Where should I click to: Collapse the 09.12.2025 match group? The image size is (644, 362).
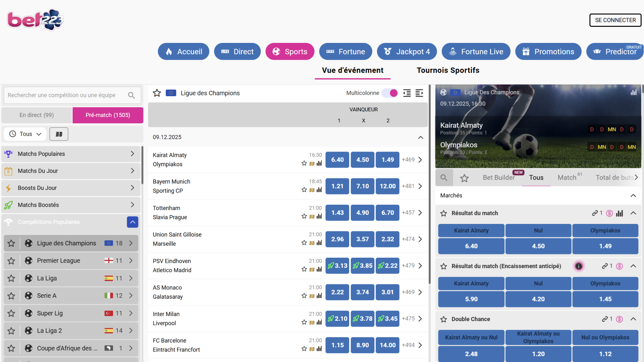coord(421,137)
